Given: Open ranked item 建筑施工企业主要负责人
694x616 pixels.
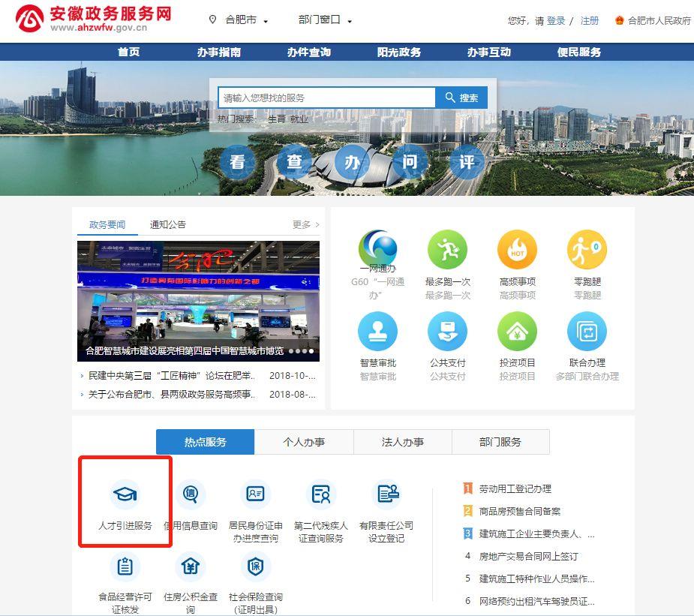Looking at the screenshot, I should tap(537, 534).
